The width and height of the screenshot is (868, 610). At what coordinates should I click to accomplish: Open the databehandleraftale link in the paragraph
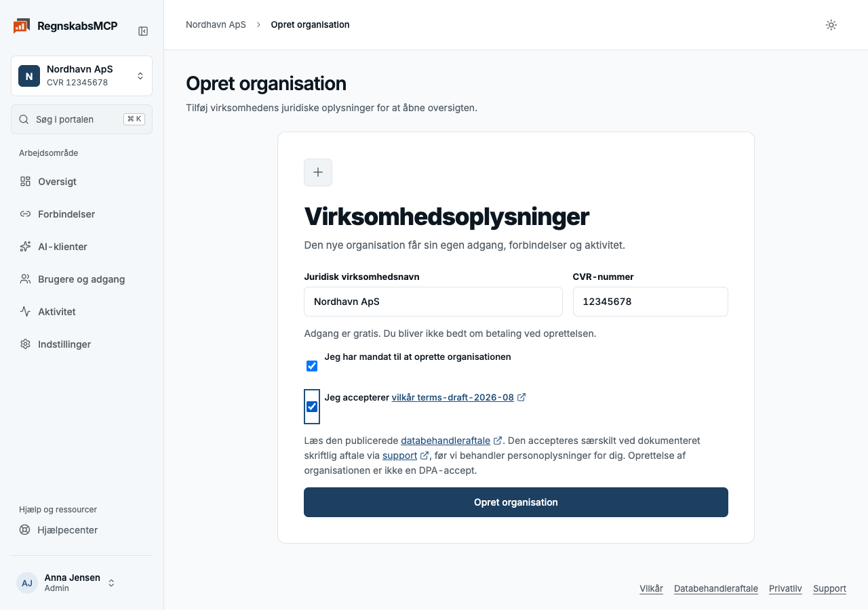point(446,441)
